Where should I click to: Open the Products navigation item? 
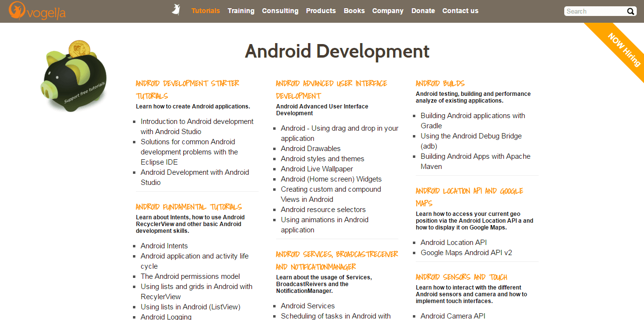321,11
